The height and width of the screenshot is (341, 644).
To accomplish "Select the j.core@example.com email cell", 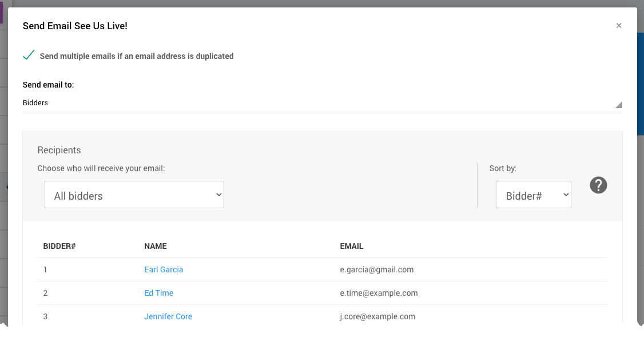I will pos(377,316).
